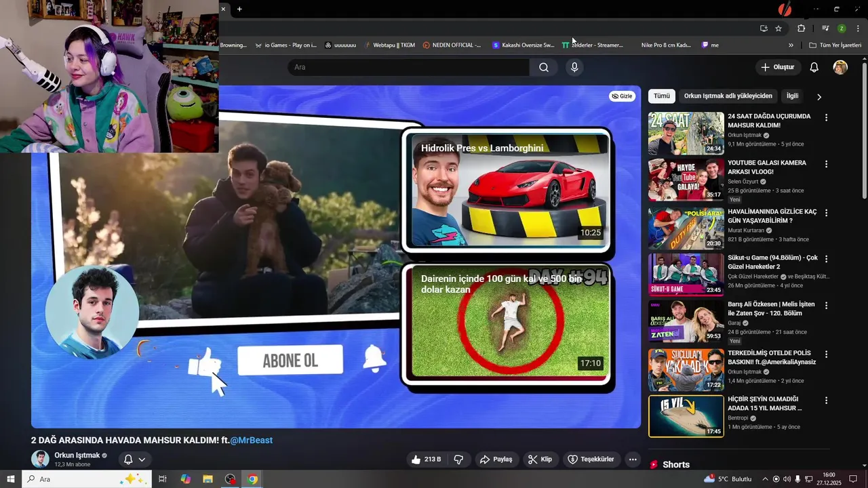The width and height of the screenshot is (868, 488).
Task: Open the @MrBeast link in title
Action: pos(252,441)
